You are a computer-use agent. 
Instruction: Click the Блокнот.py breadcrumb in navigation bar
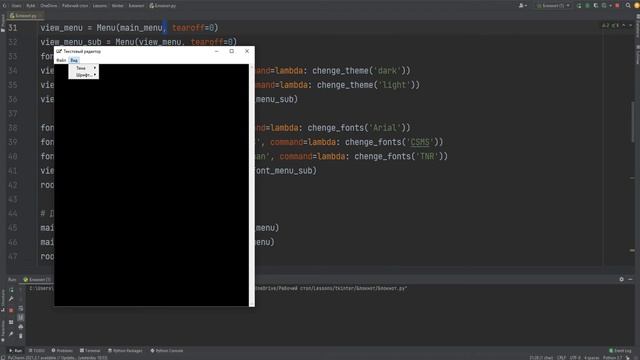click(163, 6)
